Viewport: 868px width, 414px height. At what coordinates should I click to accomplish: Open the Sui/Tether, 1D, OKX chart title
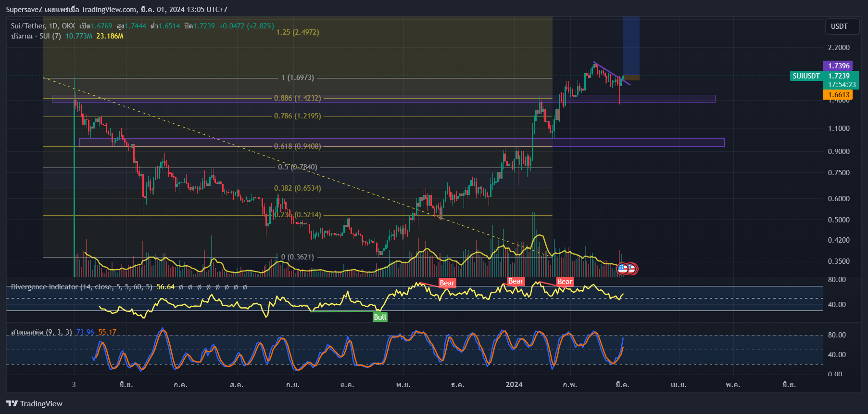(x=43, y=26)
